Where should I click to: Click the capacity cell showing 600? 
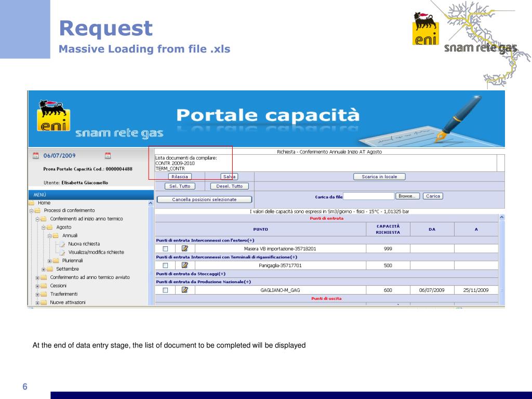coord(388,290)
